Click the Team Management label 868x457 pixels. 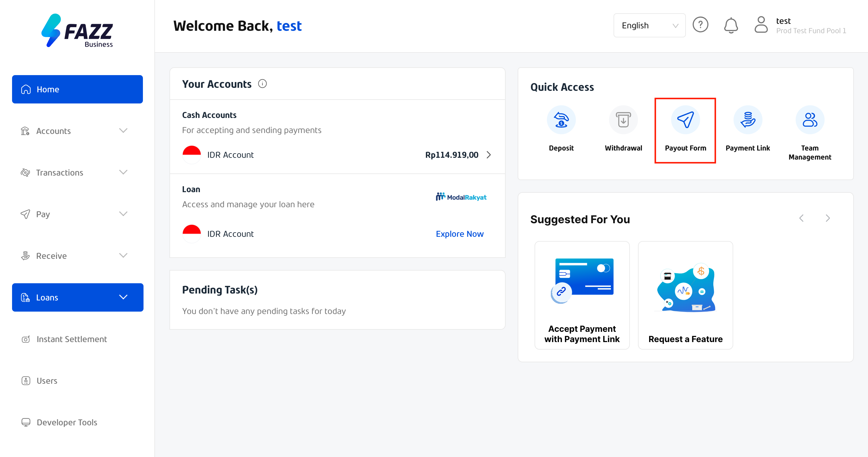pos(810,152)
